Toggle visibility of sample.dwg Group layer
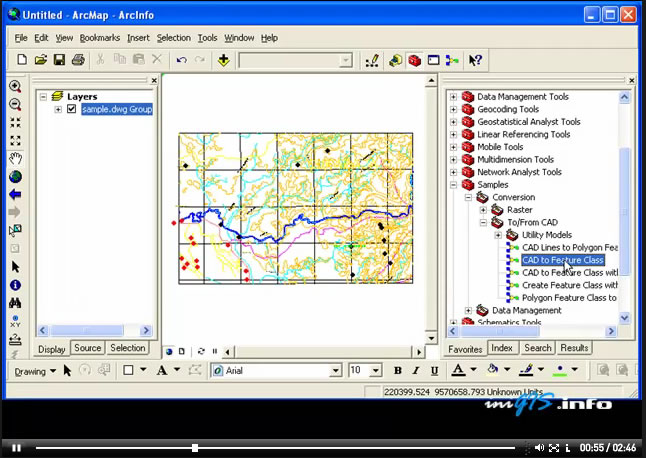This screenshot has width=646, height=458. (72, 109)
